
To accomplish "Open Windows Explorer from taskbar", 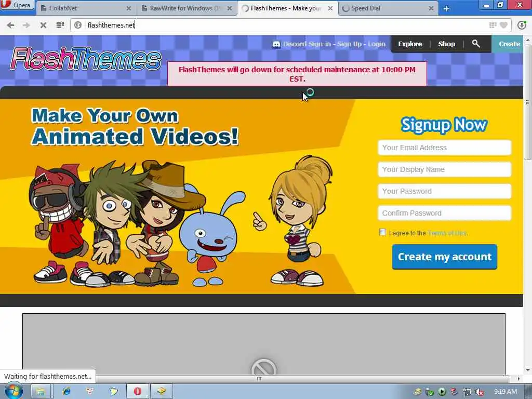I will [x=41, y=391].
